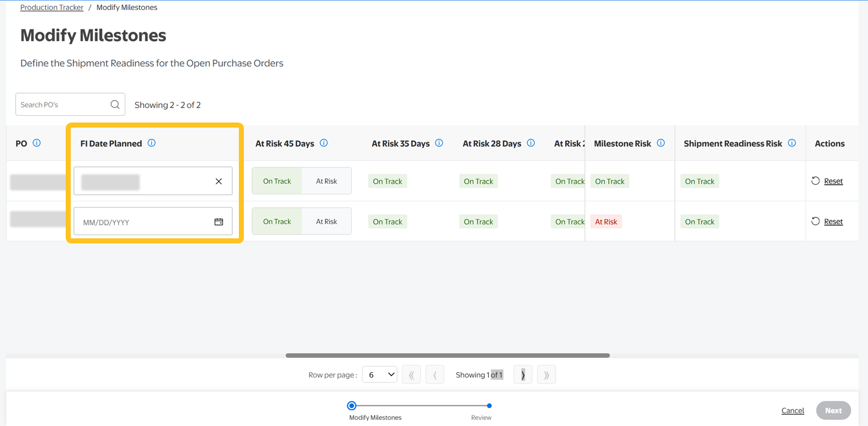Show Milestone Risk column info icon
The height and width of the screenshot is (426, 868).
(x=660, y=143)
